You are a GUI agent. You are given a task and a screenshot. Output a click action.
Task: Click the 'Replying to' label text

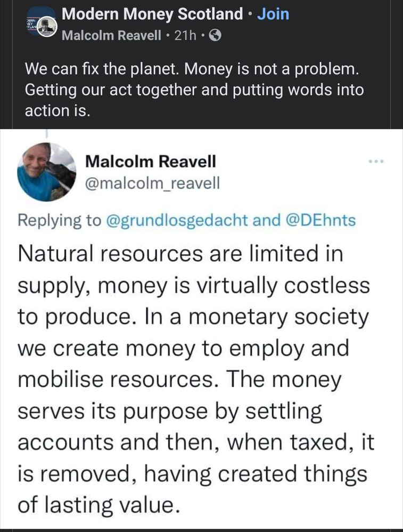[59, 220]
